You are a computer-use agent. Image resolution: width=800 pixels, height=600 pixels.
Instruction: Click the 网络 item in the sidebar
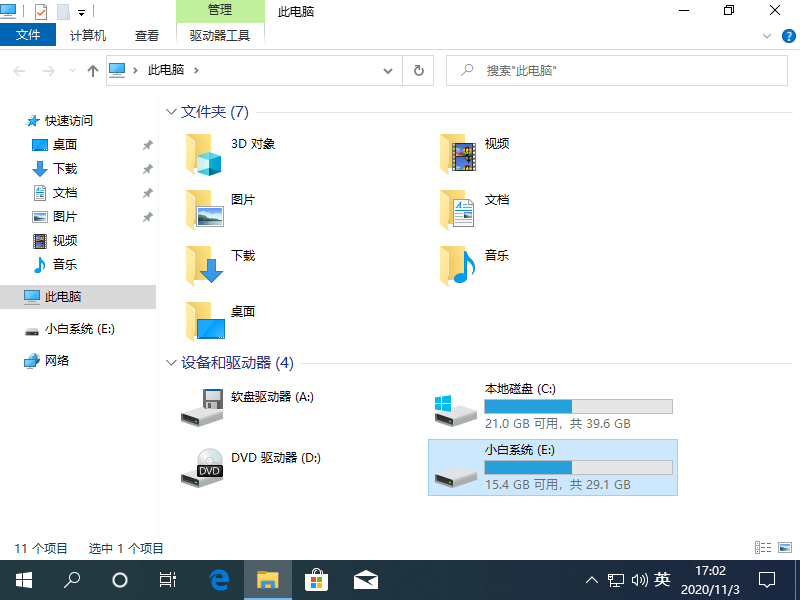tap(57, 361)
